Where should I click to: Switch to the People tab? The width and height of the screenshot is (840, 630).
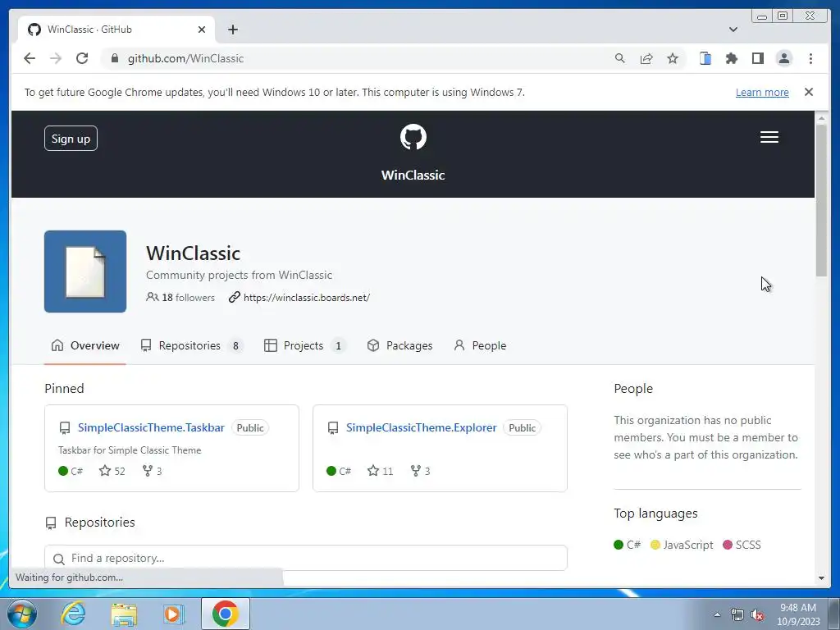click(480, 345)
